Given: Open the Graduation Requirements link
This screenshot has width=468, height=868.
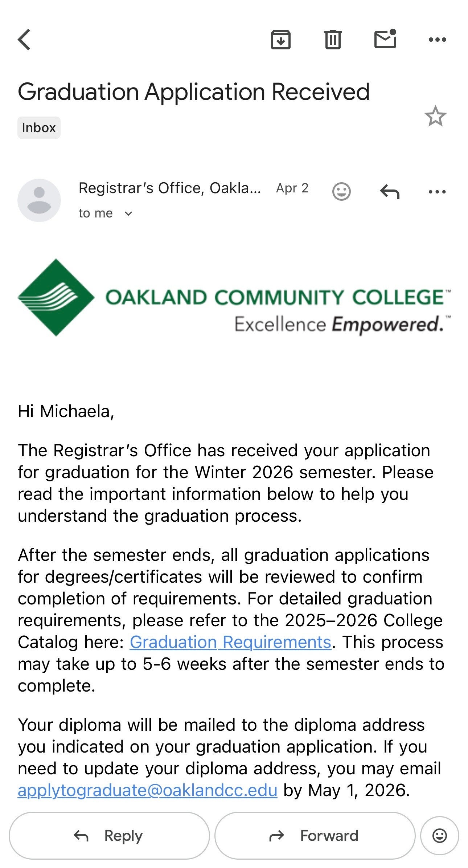Looking at the screenshot, I should point(230,642).
